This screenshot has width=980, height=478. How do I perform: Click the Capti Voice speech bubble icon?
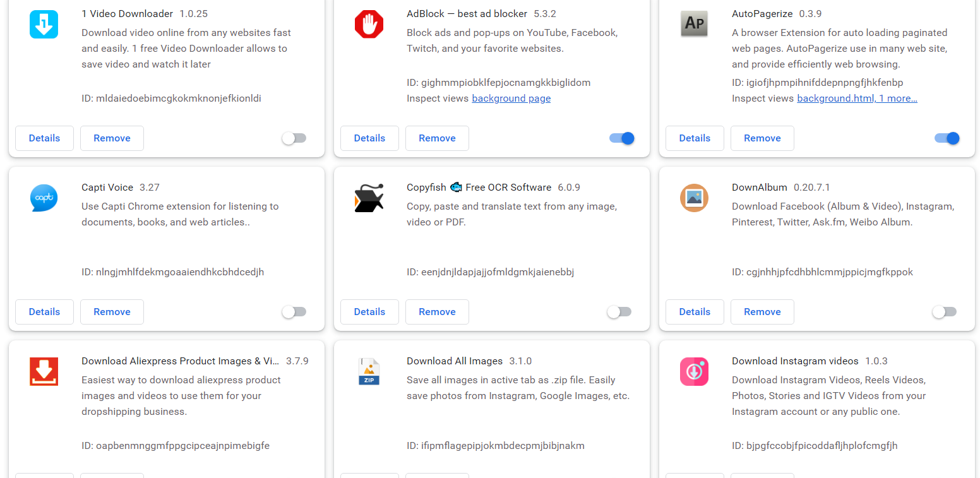[44, 198]
